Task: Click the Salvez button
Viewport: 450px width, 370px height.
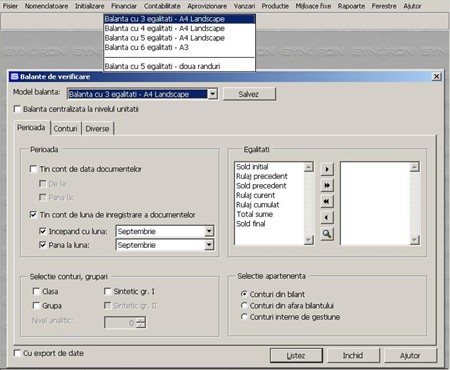Action: [x=249, y=94]
